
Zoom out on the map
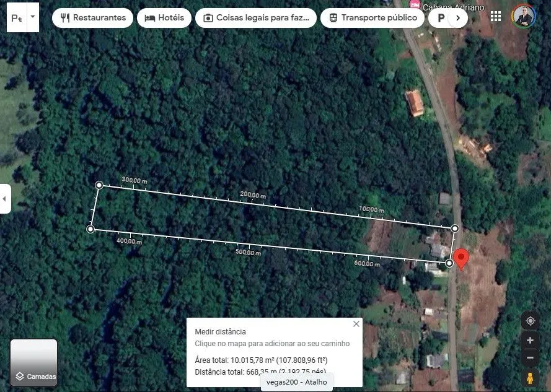[531, 358]
